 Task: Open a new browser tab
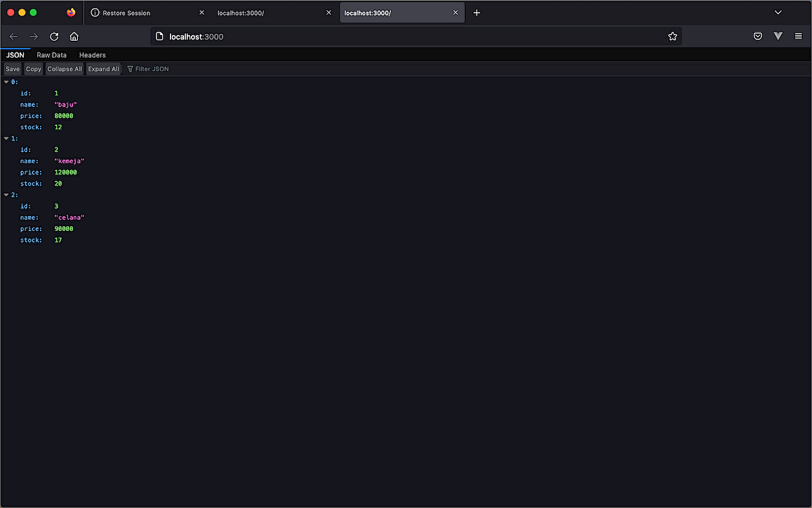(477, 12)
